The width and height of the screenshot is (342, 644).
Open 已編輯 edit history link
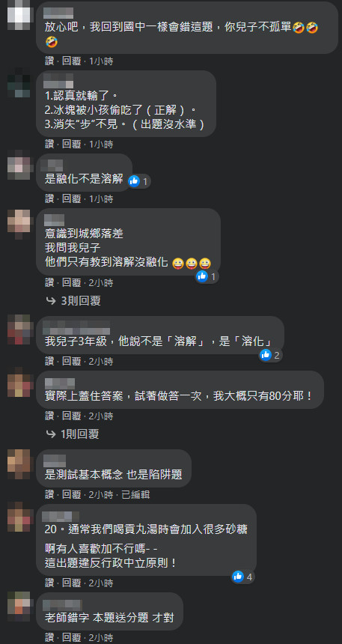pyautogui.click(x=135, y=494)
